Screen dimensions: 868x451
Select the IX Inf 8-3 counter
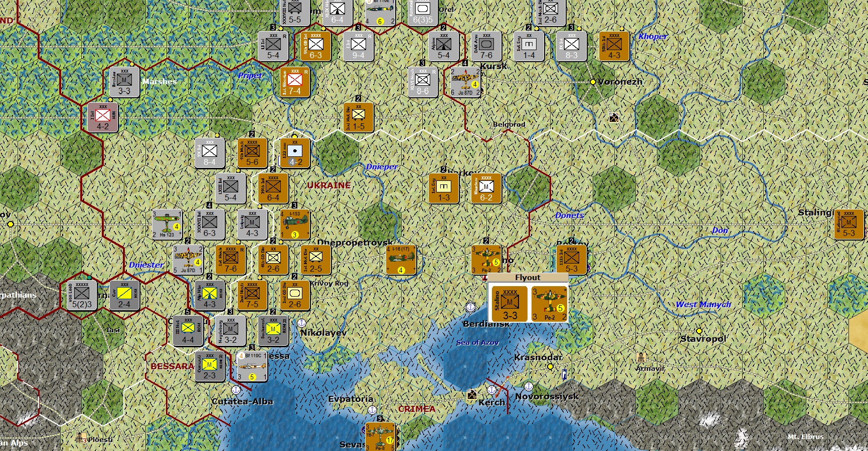(572, 46)
